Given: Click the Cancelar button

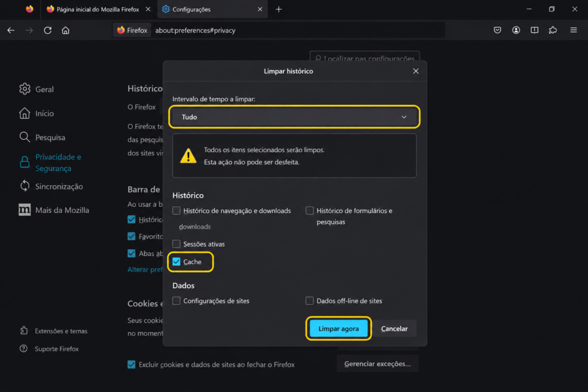Looking at the screenshot, I should coord(394,328).
